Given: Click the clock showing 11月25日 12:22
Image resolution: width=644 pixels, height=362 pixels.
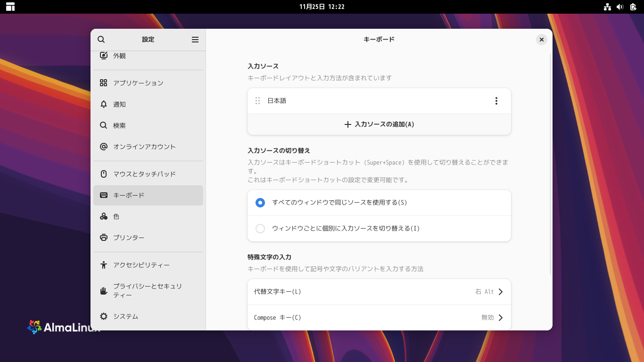Looking at the screenshot, I should point(322,7).
